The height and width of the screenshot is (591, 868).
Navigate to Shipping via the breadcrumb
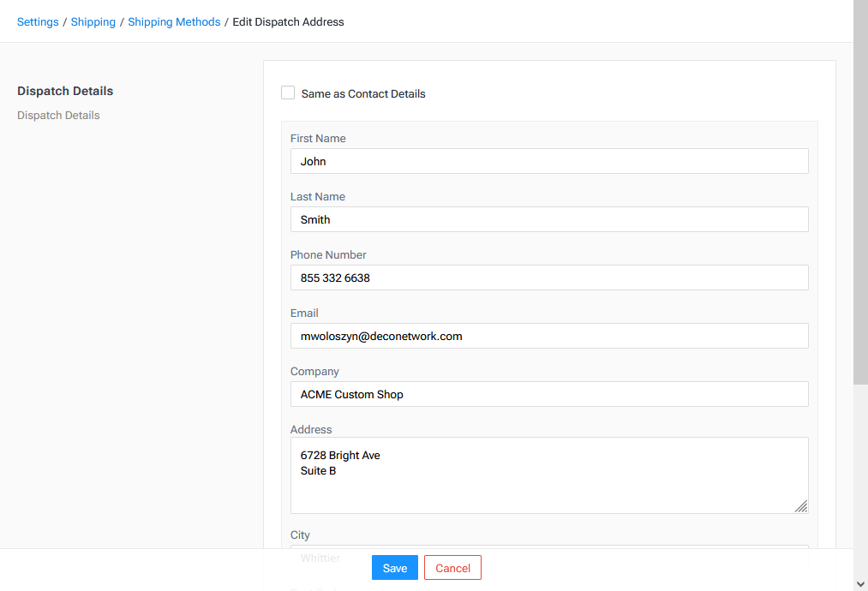[x=93, y=21]
